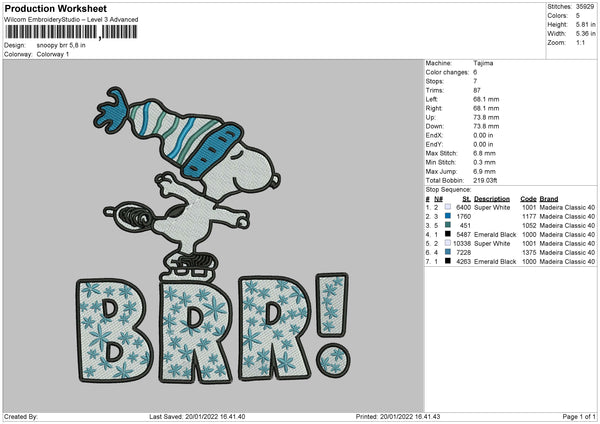Click the 'Page 1 of 1' footer text

[579, 417]
